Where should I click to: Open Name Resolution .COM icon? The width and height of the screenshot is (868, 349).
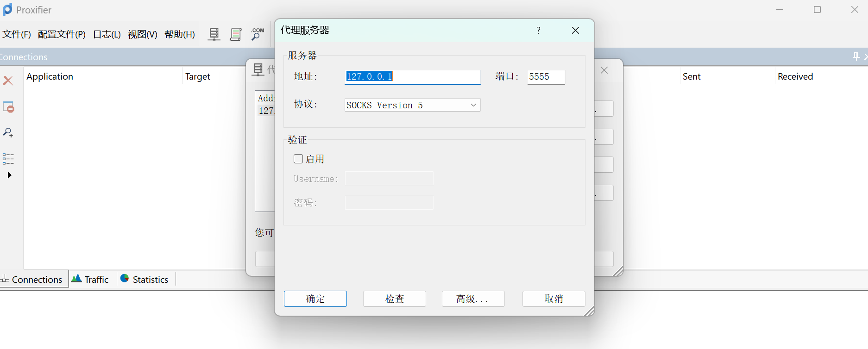258,34
